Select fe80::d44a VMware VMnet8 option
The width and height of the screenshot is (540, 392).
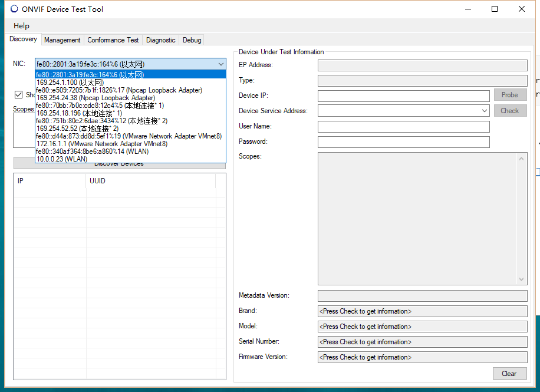131,136
